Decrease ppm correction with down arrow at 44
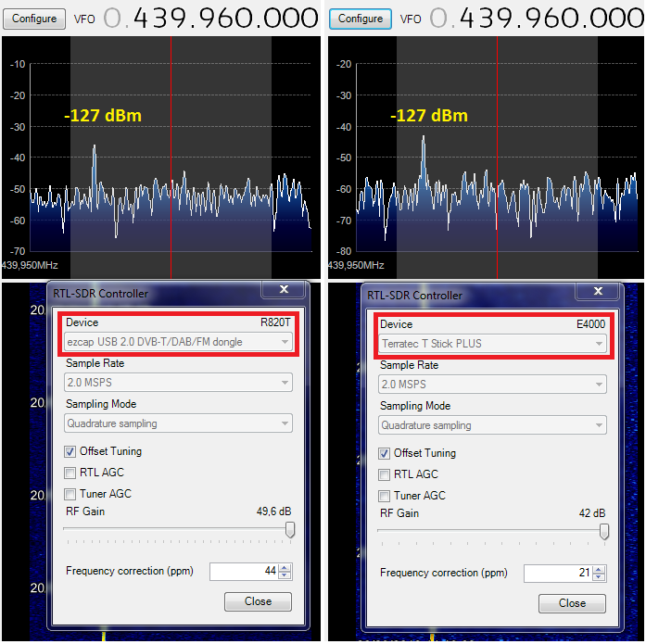 (285, 575)
